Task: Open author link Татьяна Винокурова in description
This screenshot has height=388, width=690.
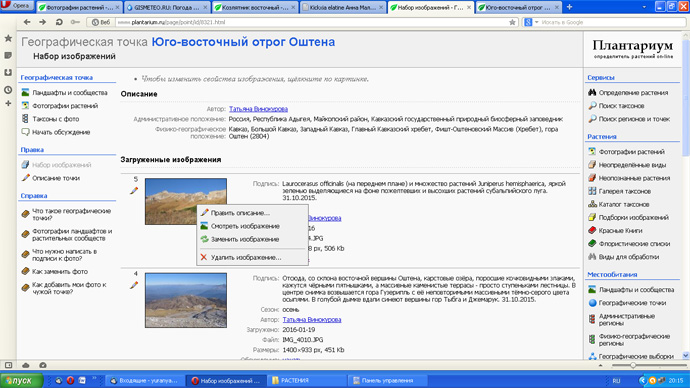Action: (x=258, y=109)
